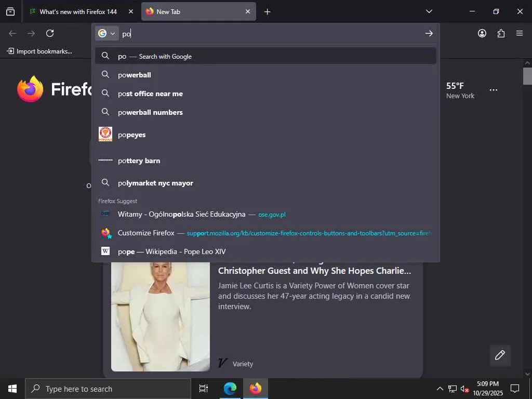
Task: Click the Type here to search box
Action: (108, 389)
